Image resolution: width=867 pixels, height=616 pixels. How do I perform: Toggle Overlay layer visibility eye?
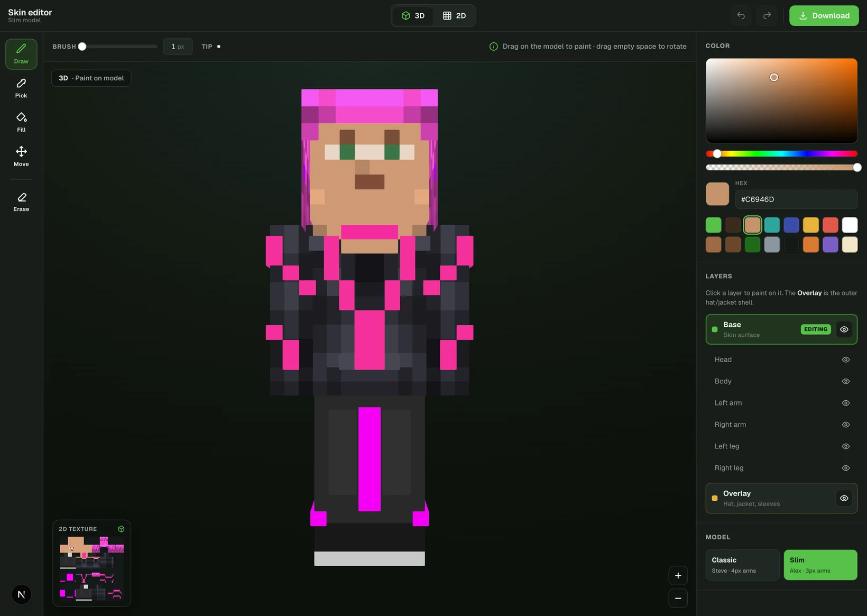844,498
